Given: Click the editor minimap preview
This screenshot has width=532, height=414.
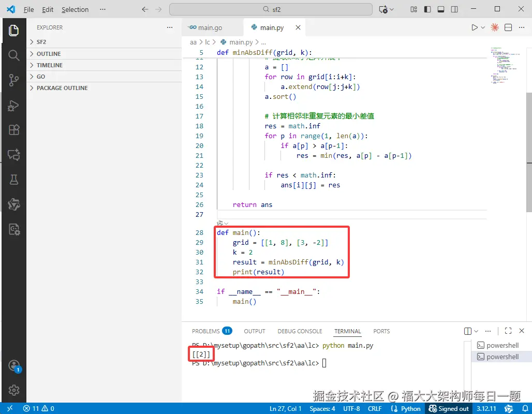Looking at the screenshot, I should (506, 65).
